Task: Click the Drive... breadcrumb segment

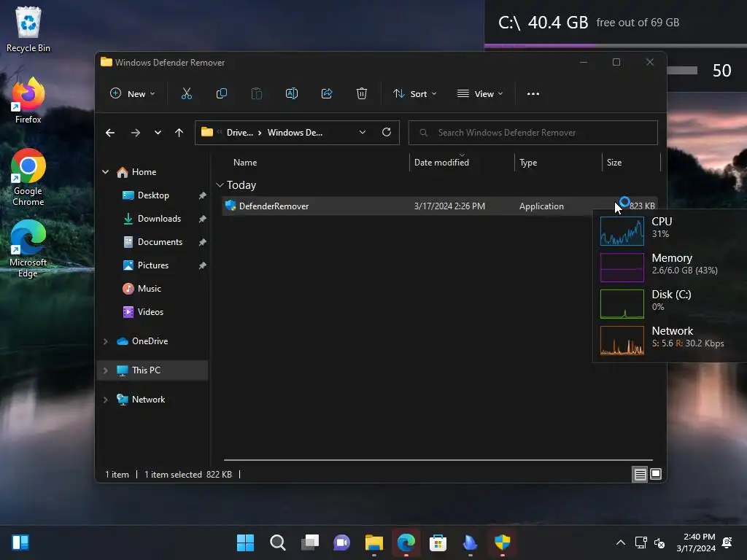Action: 239,133
